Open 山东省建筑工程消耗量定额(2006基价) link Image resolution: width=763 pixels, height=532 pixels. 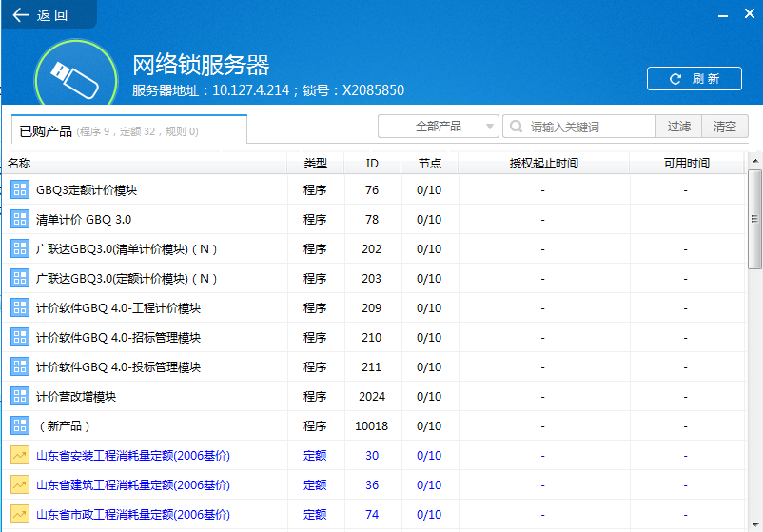(133, 485)
